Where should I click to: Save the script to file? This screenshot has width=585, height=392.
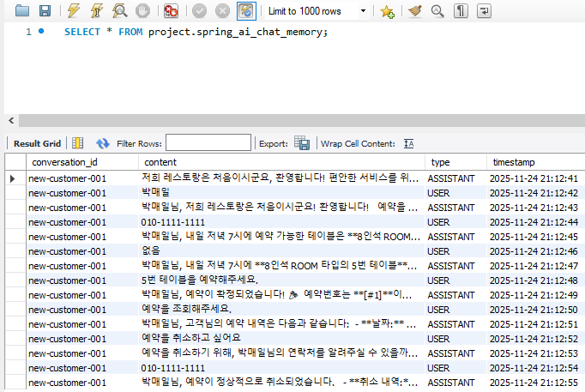45,11
